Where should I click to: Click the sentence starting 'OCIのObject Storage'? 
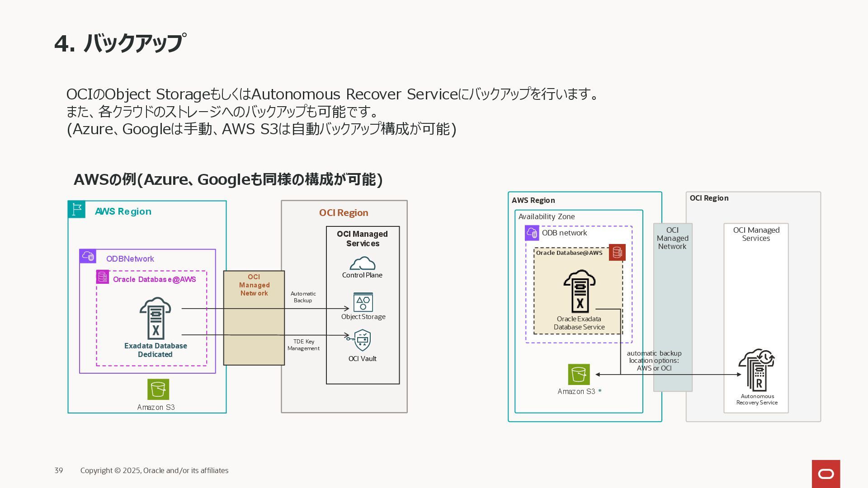(334, 94)
